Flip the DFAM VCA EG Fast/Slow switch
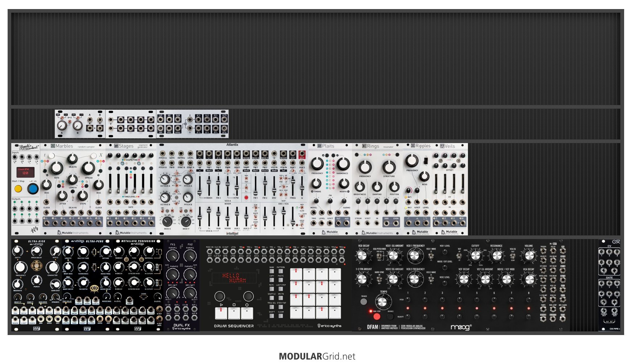 512,256
